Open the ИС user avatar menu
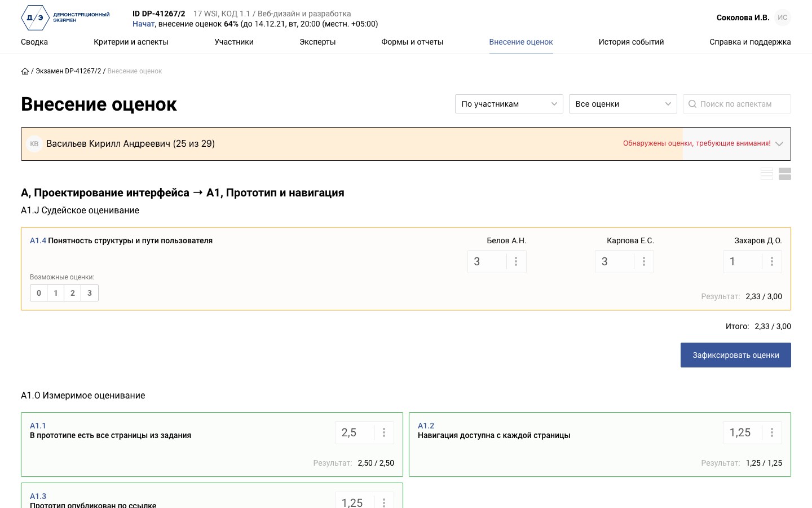The width and height of the screenshot is (812, 508). 782,17
